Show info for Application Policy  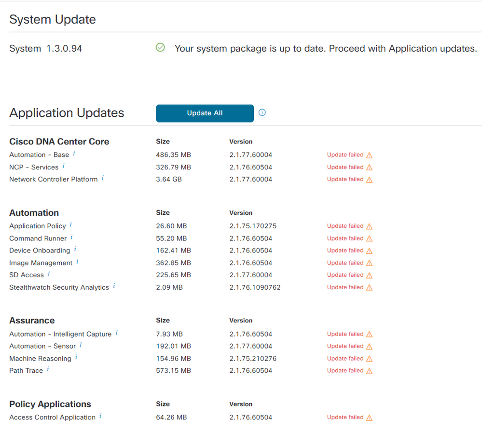point(71,225)
